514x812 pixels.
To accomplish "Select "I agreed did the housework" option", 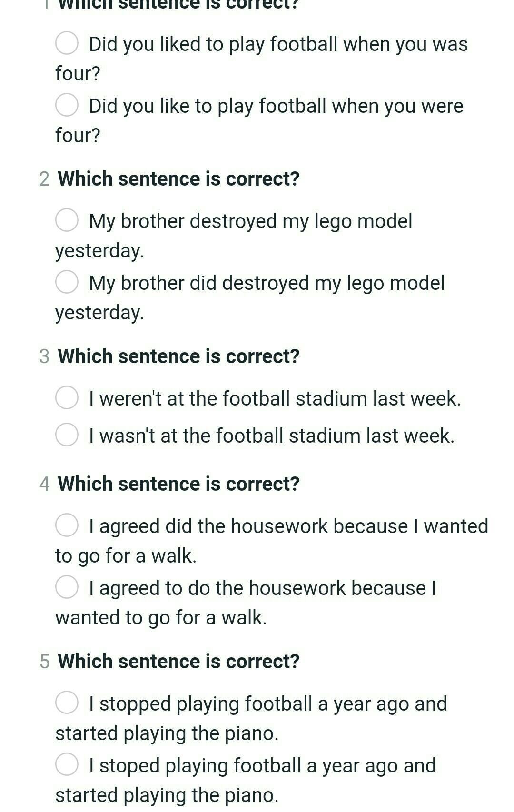I will click(x=67, y=525).
